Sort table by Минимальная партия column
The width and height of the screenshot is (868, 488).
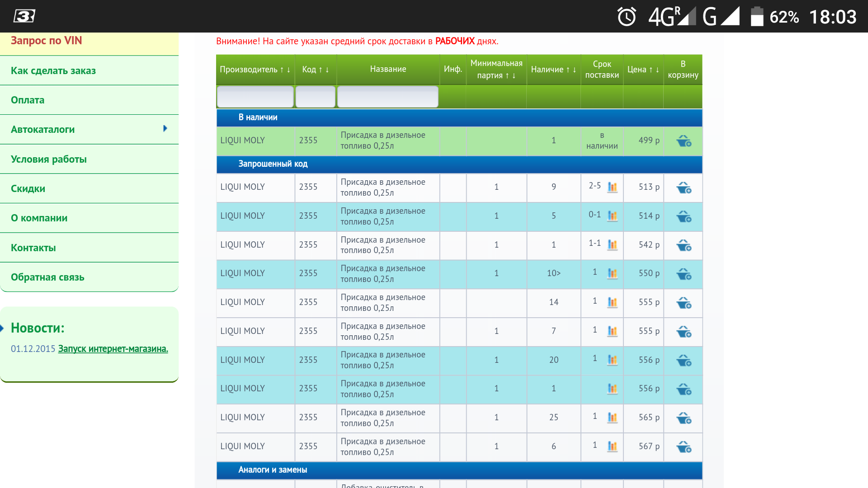click(x=496, y=69)
